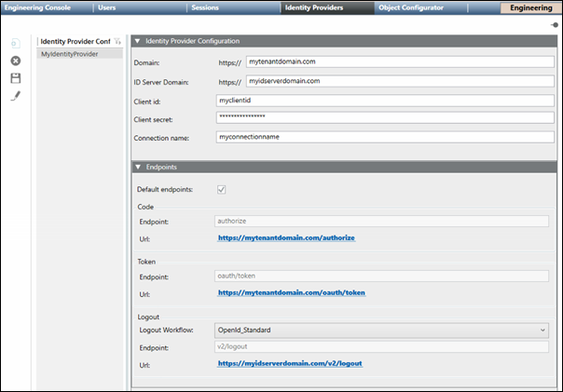Open the oauth/token URL link
This screenshot has width=563, height=392.
point(292,292)
